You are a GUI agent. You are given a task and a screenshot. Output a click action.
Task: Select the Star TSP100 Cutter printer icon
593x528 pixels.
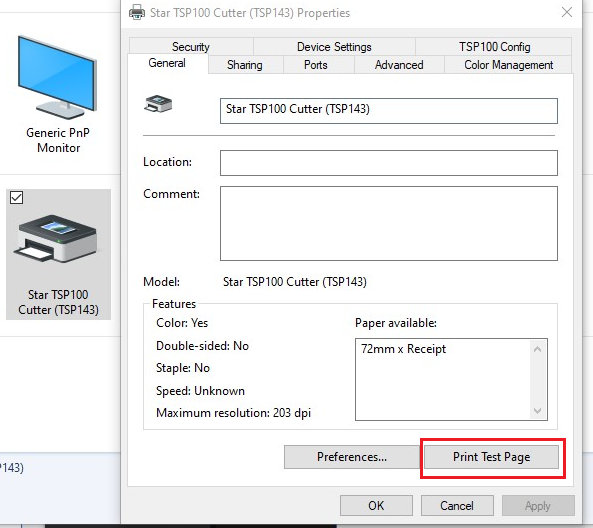point(56,239)
